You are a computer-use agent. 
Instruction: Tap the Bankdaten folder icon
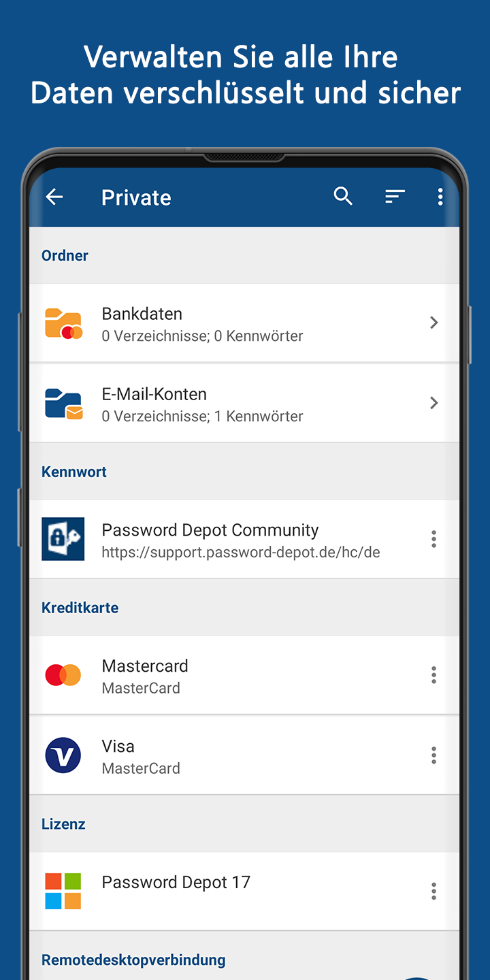(x=63, y=323)
